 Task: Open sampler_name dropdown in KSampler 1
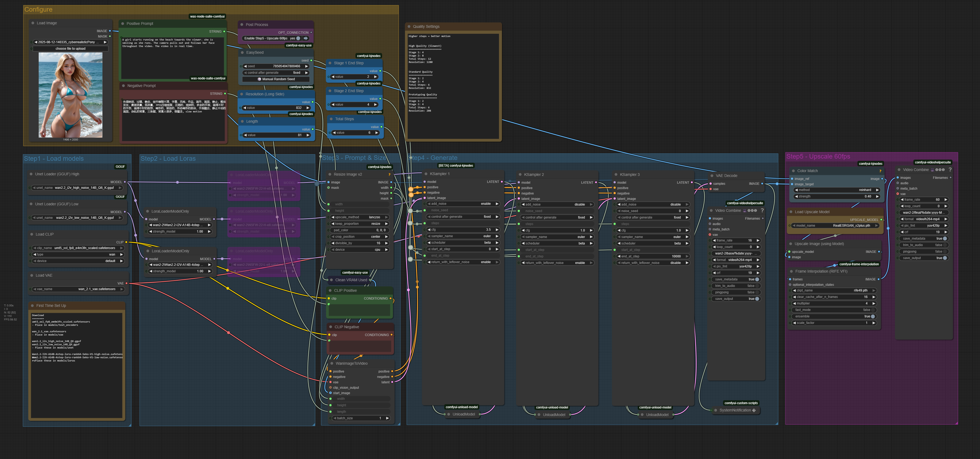click(x=463, y=236)
